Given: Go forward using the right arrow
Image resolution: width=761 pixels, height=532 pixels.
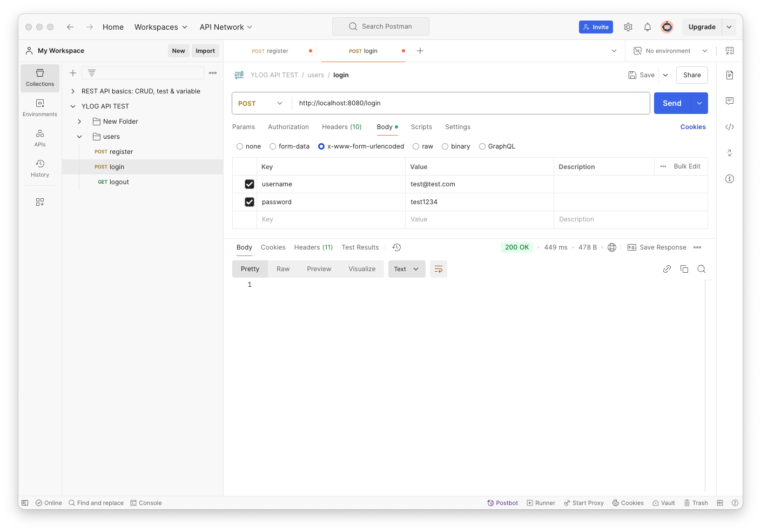Looking at the screenshot, I should click(x=90, y=27).
